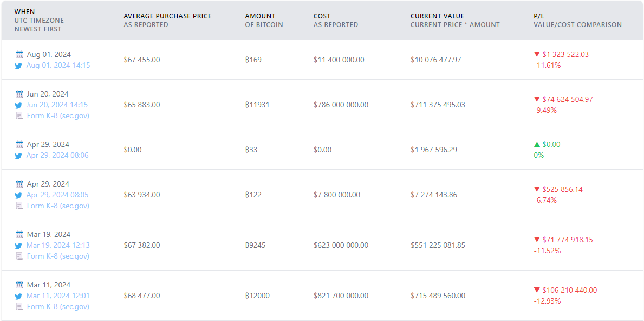Select current value $1 967 596.29
The width and height of the screenshot is (644, 321).
(x=434, y=150)
